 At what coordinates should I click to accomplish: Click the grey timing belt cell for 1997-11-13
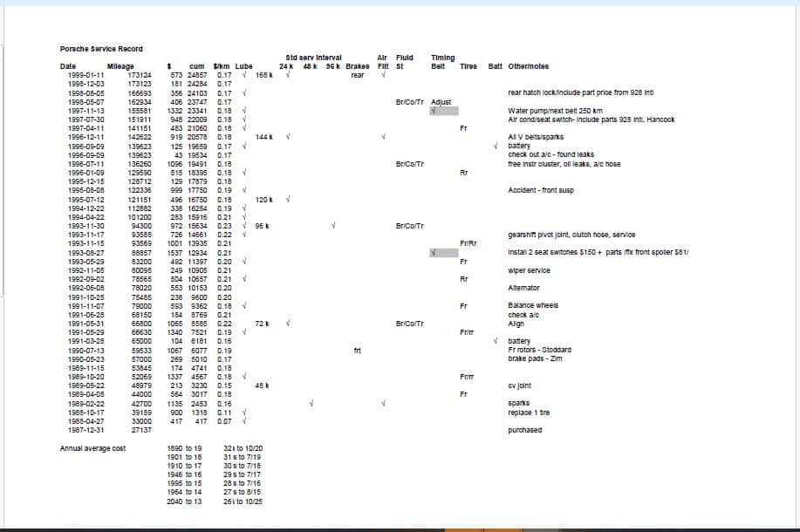click(x=443, y=111)
